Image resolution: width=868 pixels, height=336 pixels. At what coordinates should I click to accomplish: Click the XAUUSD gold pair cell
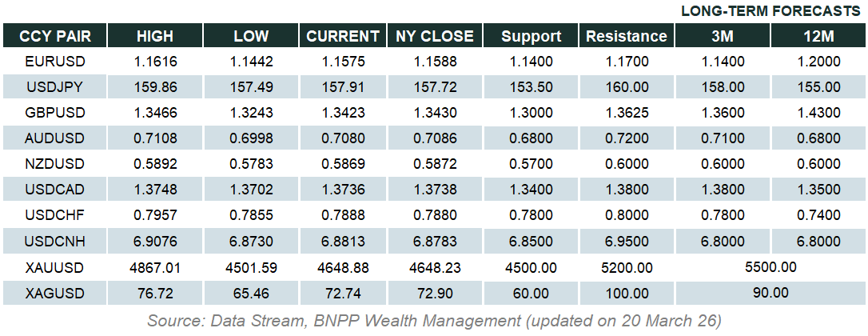55,267
